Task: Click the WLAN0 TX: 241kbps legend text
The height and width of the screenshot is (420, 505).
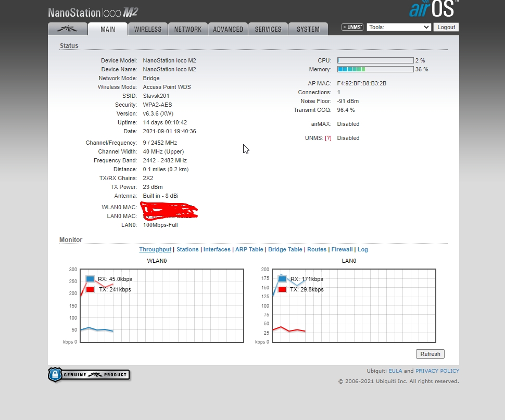Action: point(115,289)
